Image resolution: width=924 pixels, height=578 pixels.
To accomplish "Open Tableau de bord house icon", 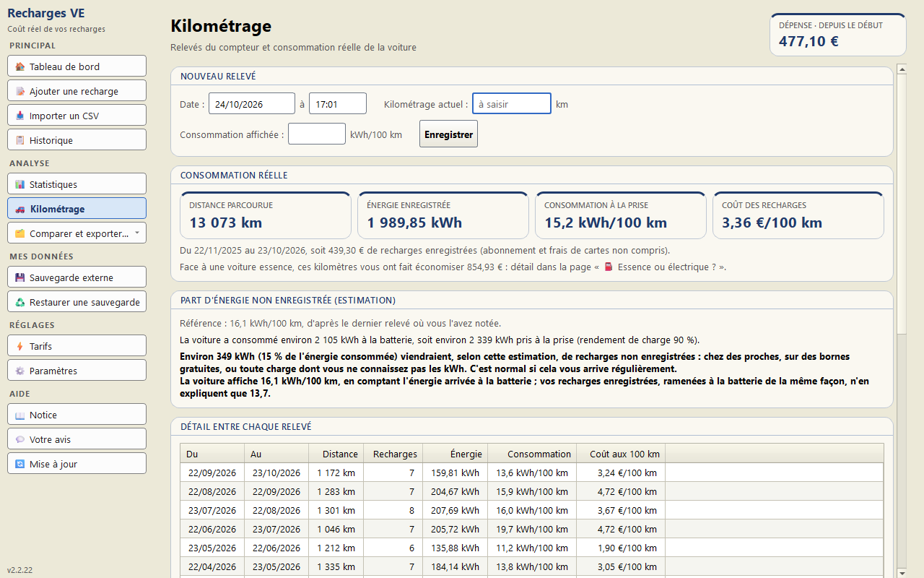I will pos(20,66).
